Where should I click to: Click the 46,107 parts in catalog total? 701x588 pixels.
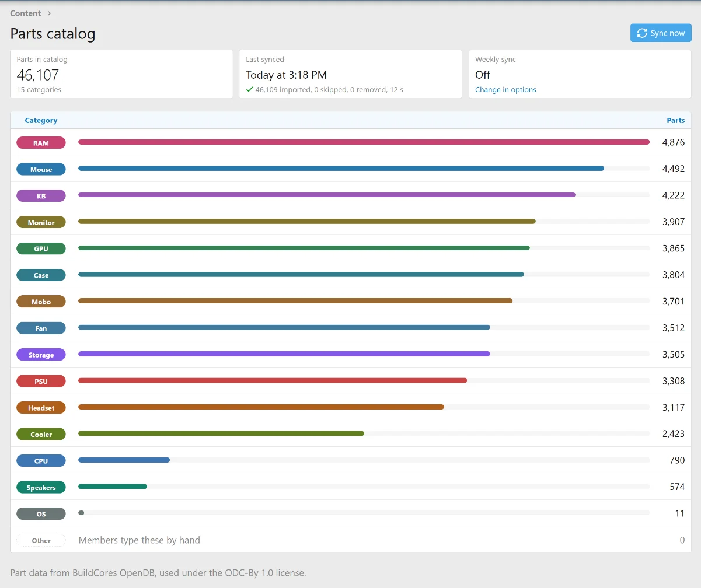38,75
